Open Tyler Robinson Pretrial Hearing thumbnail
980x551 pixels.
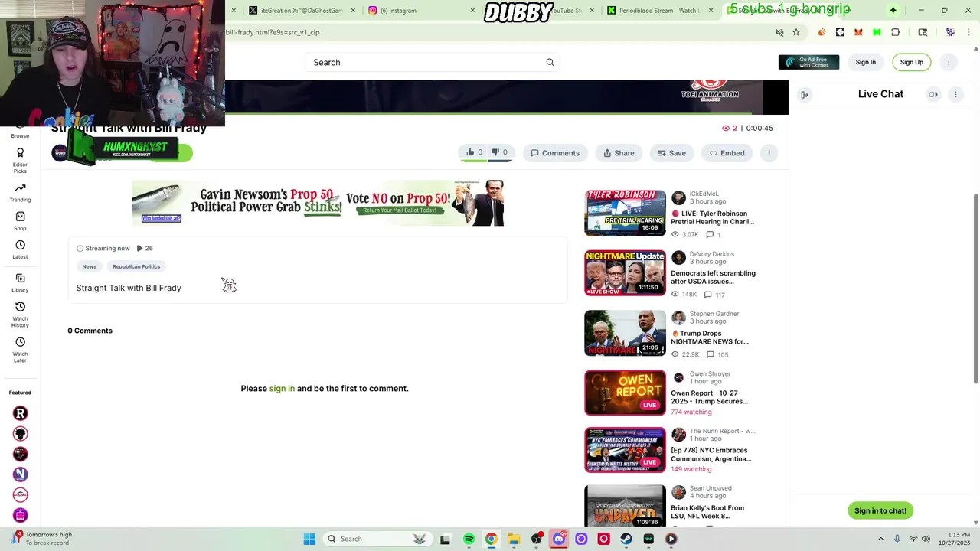point(625,213)
